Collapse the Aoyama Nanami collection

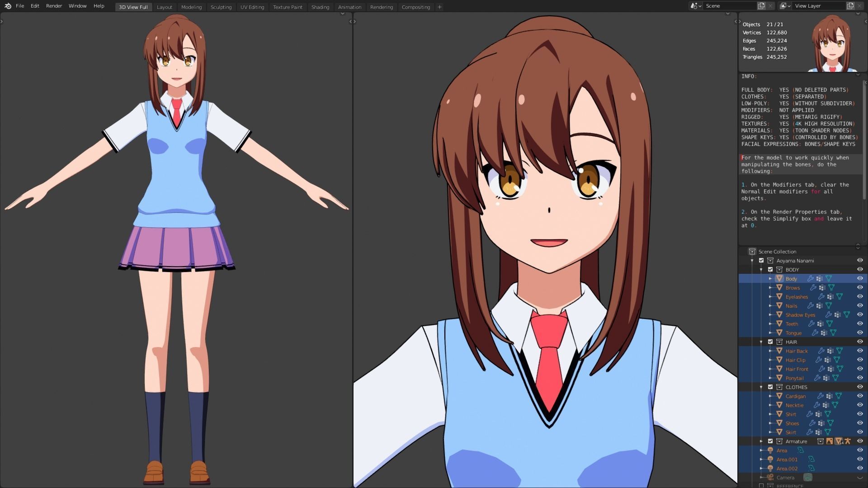[x=752, y=261]
